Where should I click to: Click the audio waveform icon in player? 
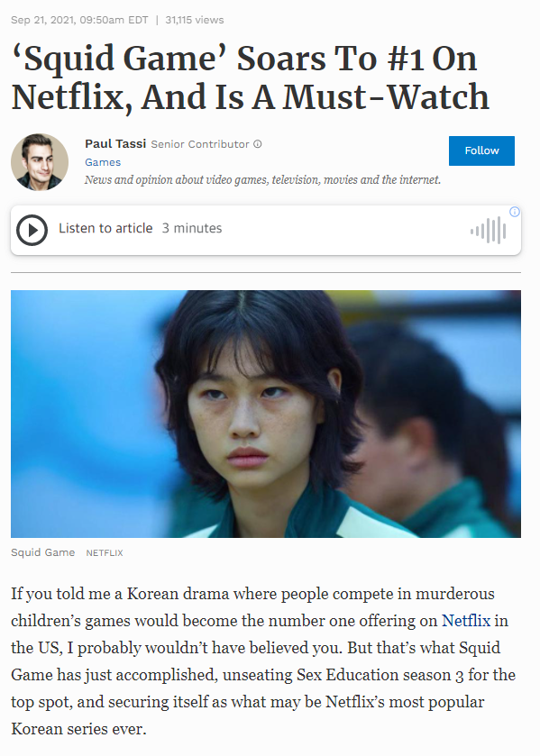[x=489, y=230]
